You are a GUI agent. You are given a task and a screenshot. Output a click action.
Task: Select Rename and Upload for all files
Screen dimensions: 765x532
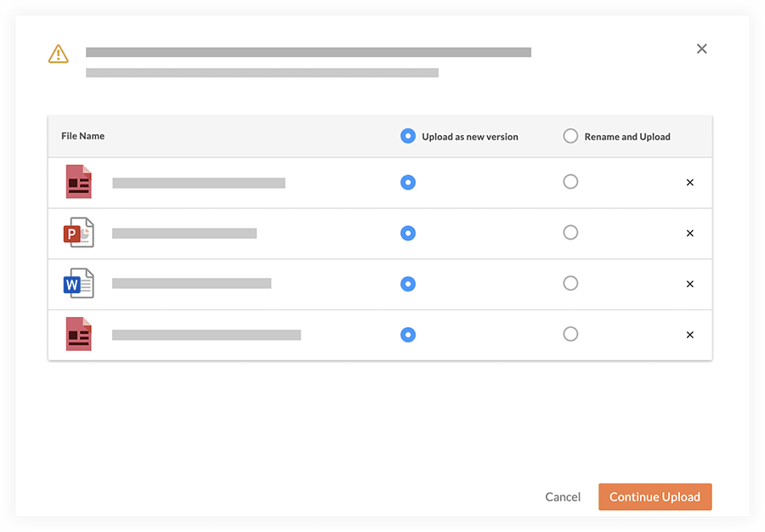570,135
